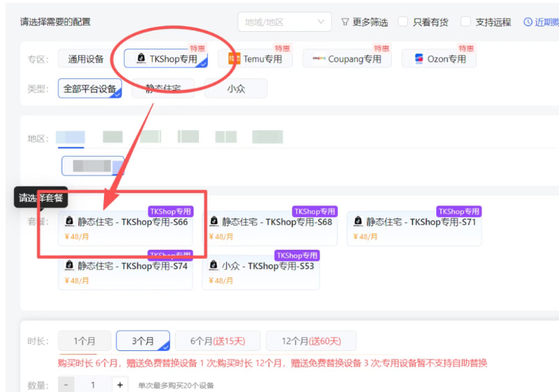Image resolution: width=559 pixels, height=392 pixels.
Task: Click the bag icon on S74 package
Action: 69,265
